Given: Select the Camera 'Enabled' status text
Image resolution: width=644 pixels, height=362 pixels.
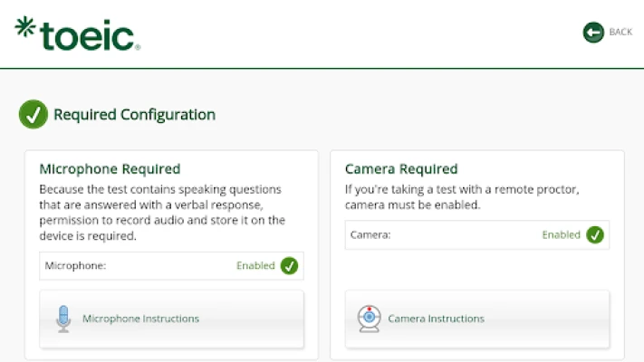Looking at the screenshot, I should click(561, 235).
